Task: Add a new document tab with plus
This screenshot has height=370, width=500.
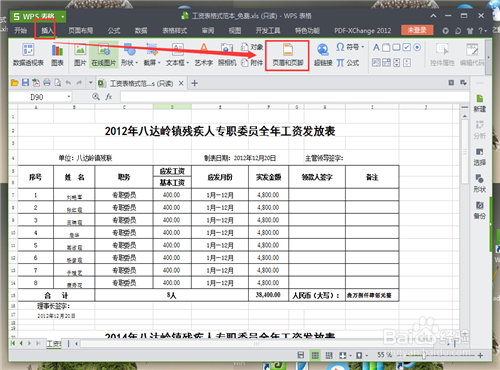Action: click(195, 83)
